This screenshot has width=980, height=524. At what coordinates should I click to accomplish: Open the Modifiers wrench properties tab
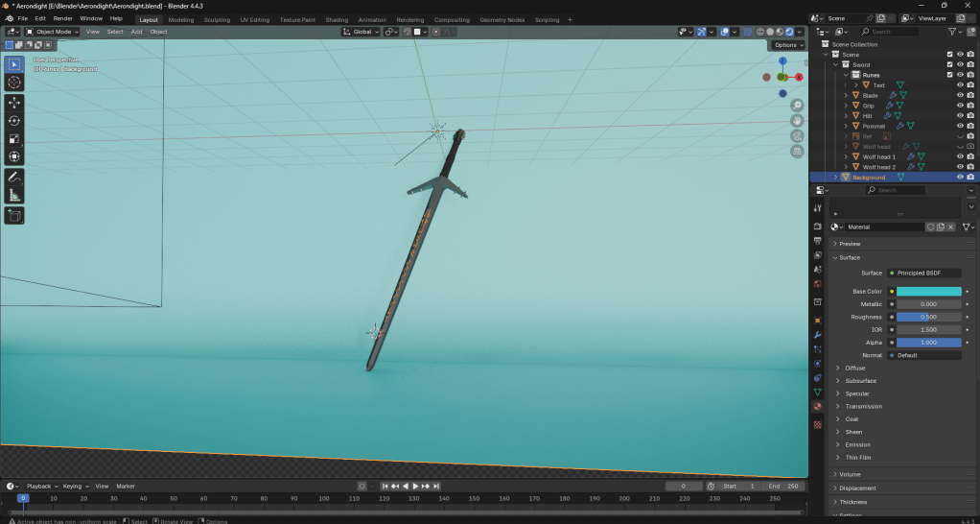pyautogui.click(x=817, y=334)
